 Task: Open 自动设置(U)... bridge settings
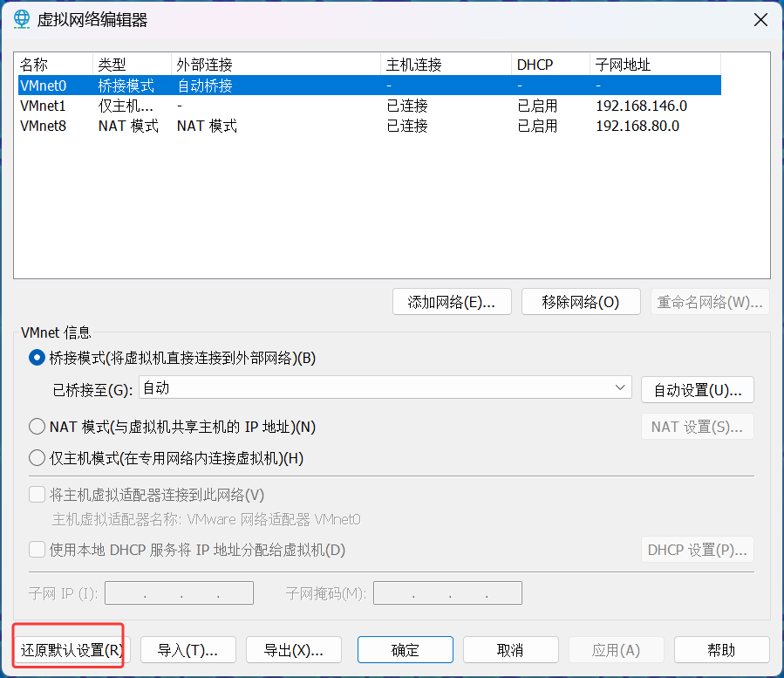point(698,390)
